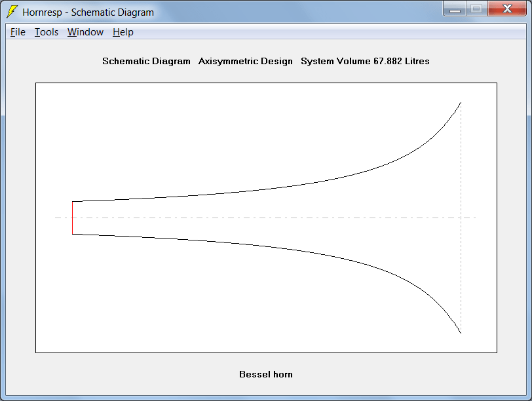
Task: Open the File menu
Action: (18, 32)
